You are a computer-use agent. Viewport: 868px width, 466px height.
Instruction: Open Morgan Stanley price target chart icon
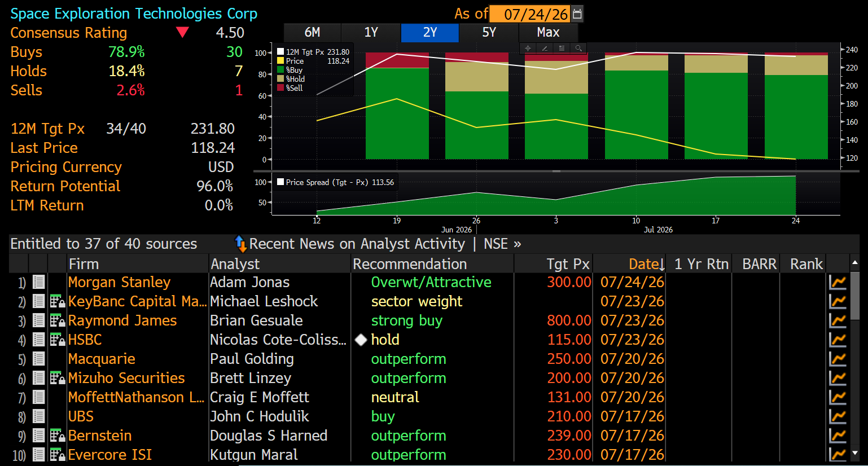(x=838, y=282)
